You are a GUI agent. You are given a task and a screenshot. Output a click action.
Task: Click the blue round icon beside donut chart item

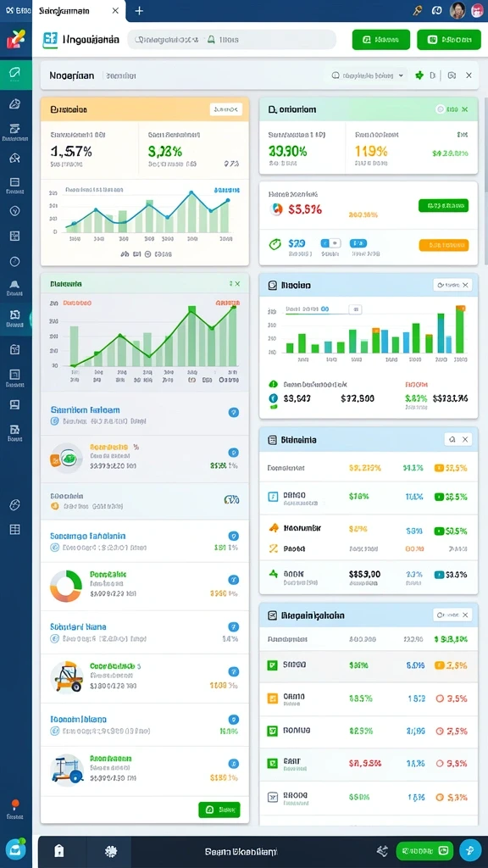234,580
